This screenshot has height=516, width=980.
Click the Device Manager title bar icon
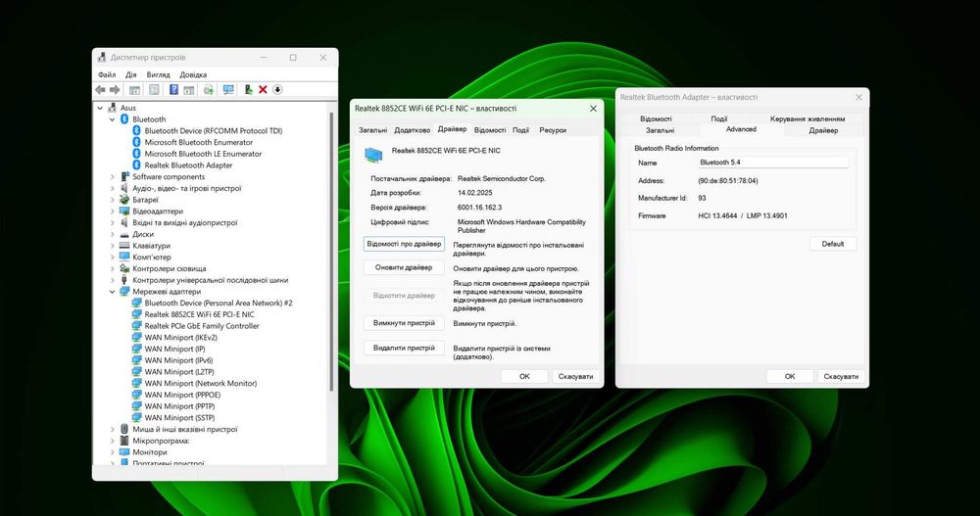tap(102, 58)
